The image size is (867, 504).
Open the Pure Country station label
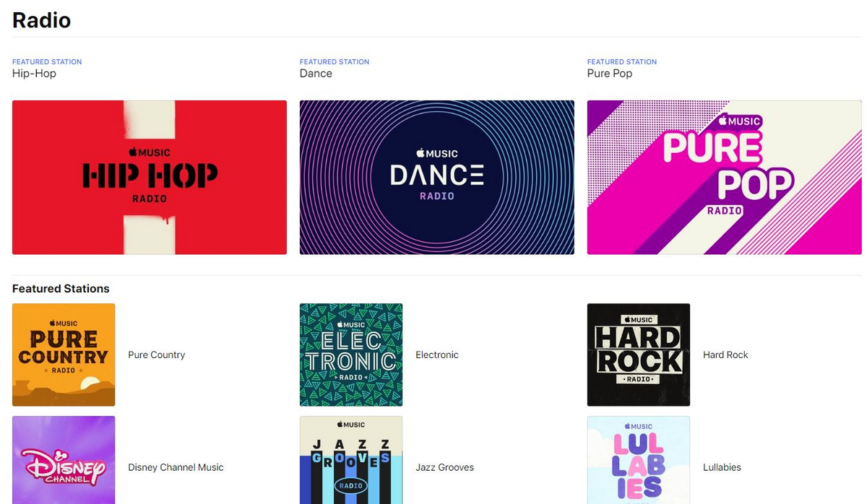pyautogui.click(x=157, y=355)
